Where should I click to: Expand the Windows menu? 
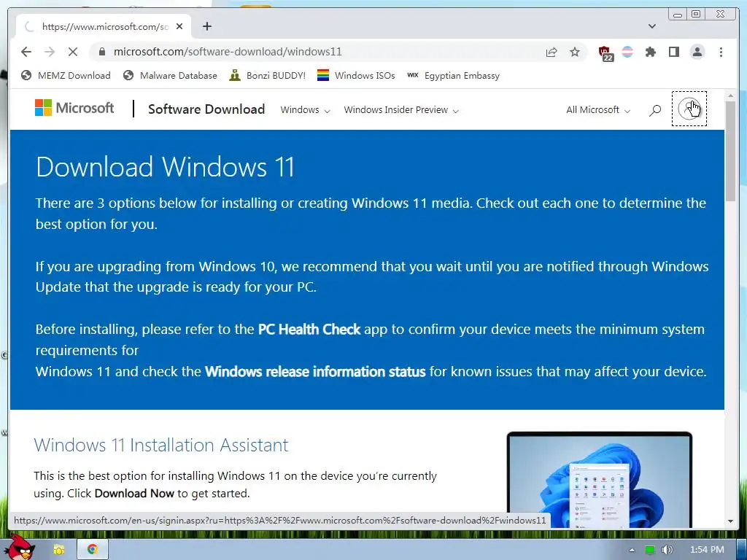[x=305, y=110]
